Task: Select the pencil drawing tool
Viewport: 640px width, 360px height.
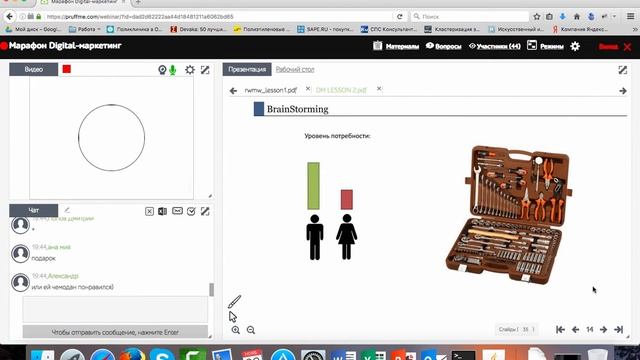Action: (234, 302)
